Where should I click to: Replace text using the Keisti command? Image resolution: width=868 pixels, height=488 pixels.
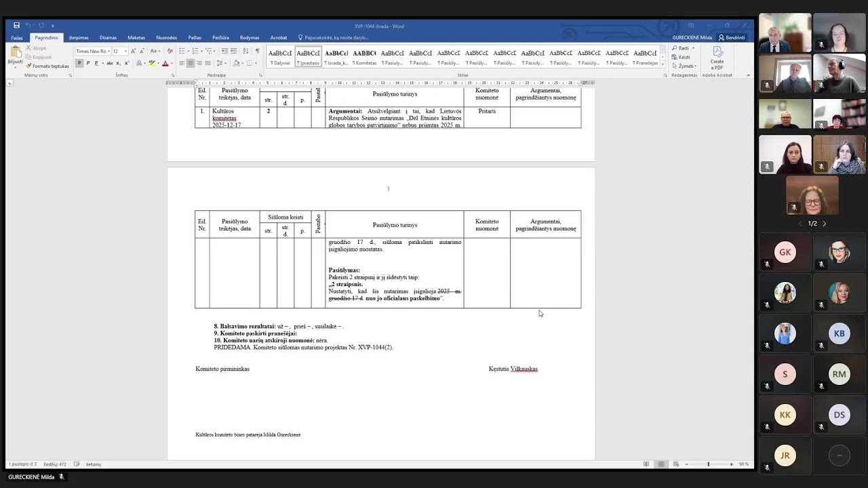[x=682, y=57]
